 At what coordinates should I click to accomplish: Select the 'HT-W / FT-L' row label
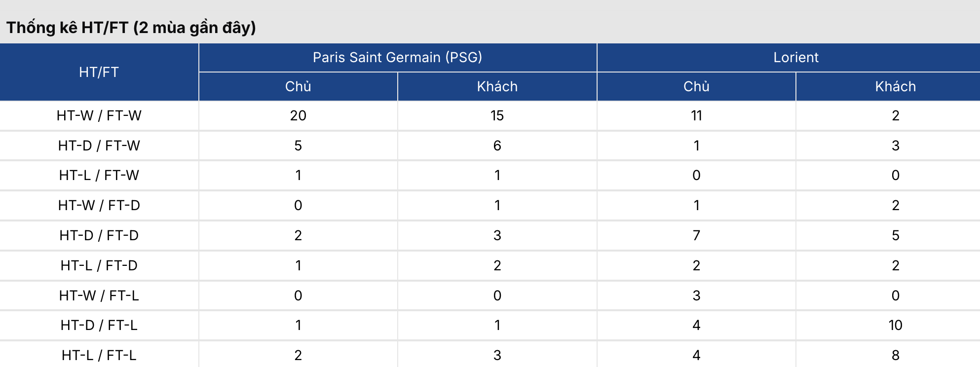click(99, 295)
